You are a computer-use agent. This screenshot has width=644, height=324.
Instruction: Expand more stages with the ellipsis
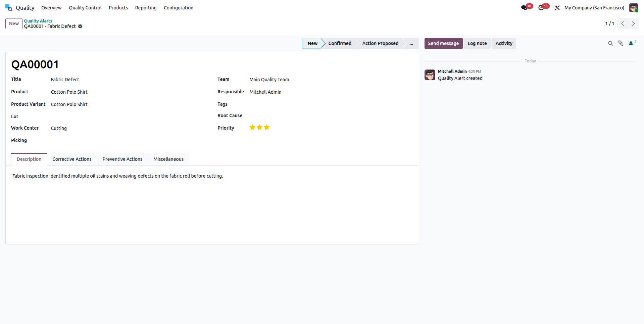click(411, 43)
